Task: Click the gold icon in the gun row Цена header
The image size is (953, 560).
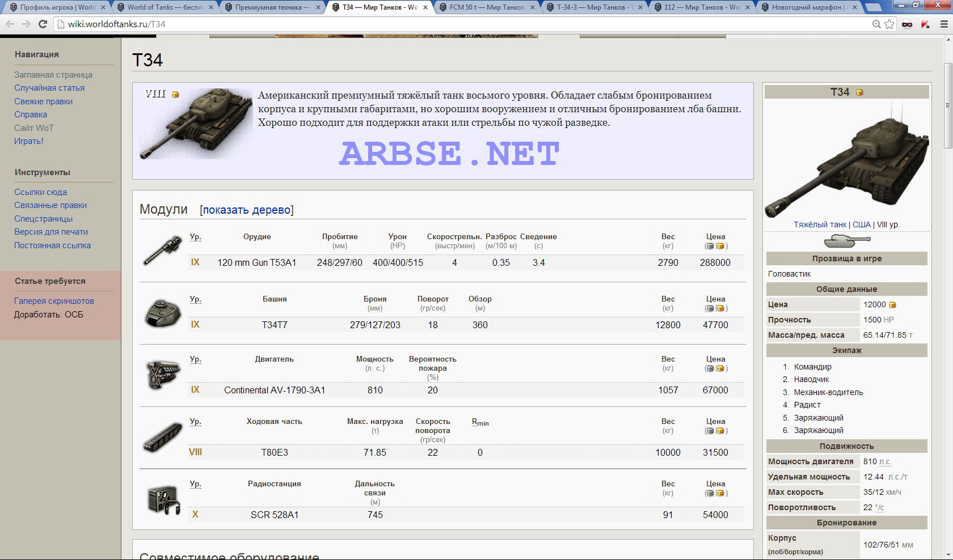Action: pos(720,246)
